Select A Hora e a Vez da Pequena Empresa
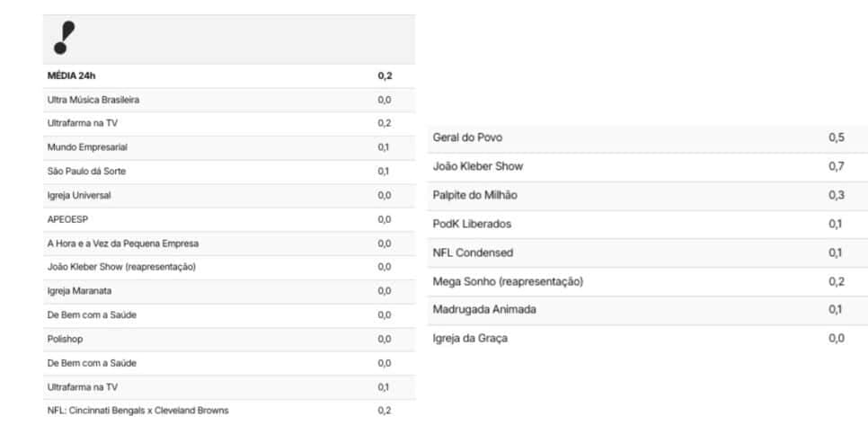 pyautogui.click(x=229, y=244)
